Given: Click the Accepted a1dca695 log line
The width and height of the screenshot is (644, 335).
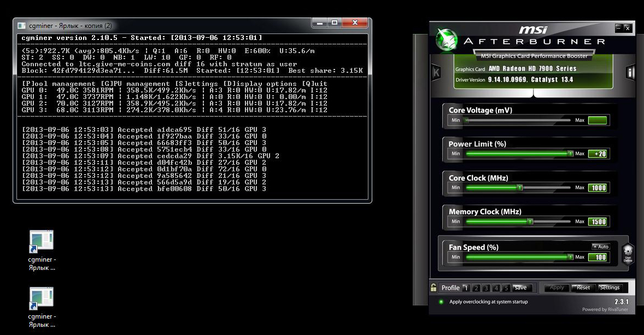Looking at the screenshot, I should [x=144, y=130].
